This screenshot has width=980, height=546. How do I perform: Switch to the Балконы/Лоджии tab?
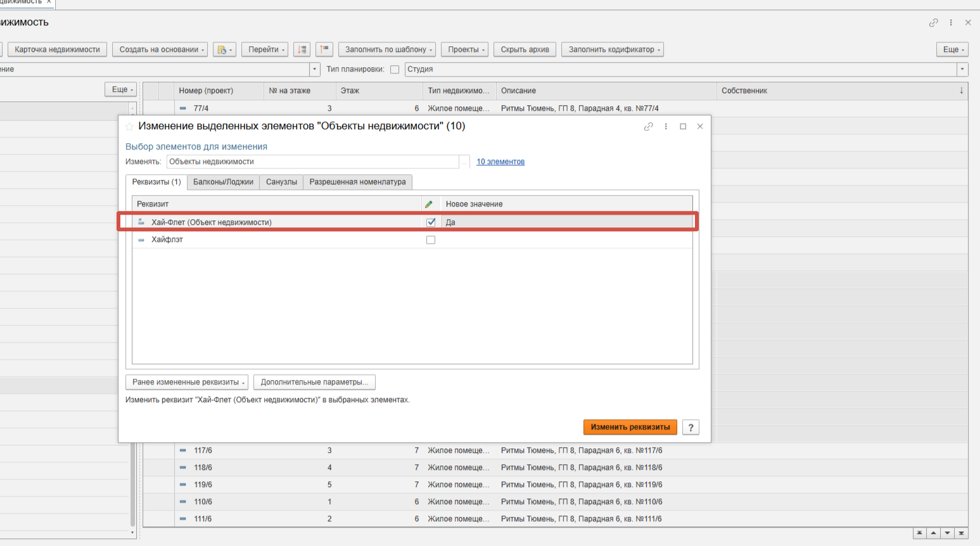point(223,182)
